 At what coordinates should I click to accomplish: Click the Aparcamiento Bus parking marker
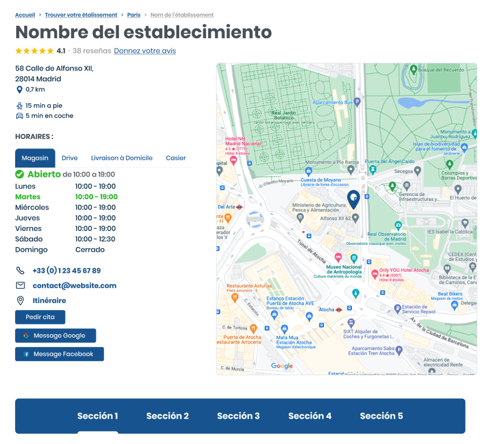pyautogui.click(x=357, y=102)
